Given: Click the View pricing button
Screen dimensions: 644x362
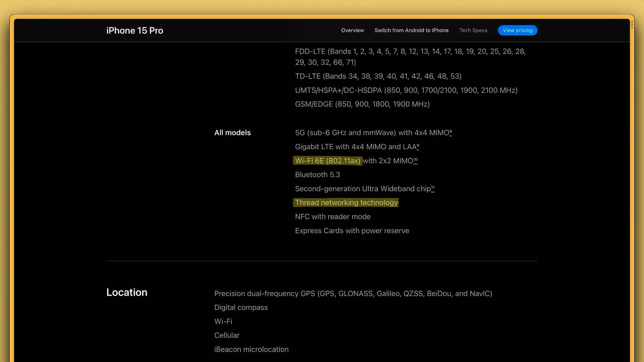Looking at the screenshot, I should [517, 31].
